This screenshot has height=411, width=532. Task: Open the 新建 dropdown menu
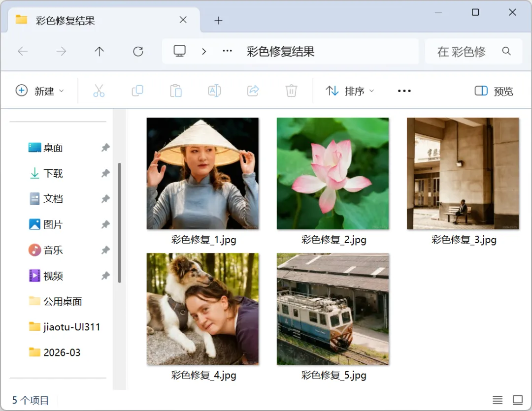(40, 91)
